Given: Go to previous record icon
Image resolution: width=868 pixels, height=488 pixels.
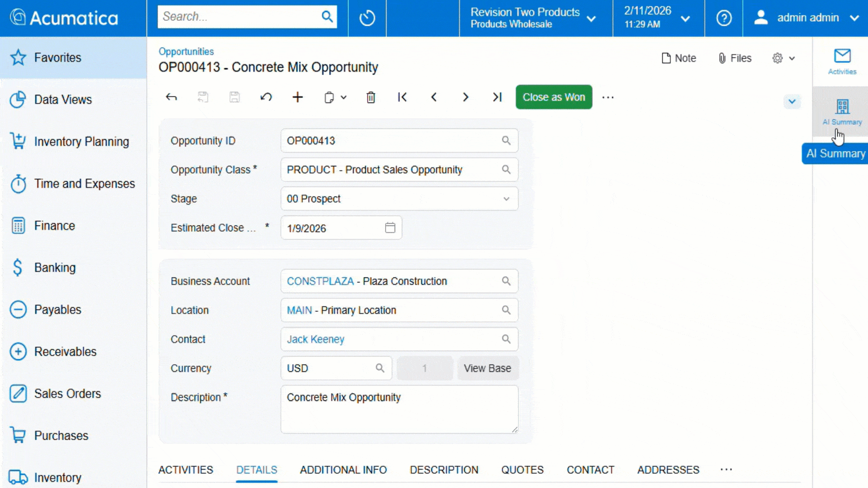Looking at the screenshot, I should 434,97.
